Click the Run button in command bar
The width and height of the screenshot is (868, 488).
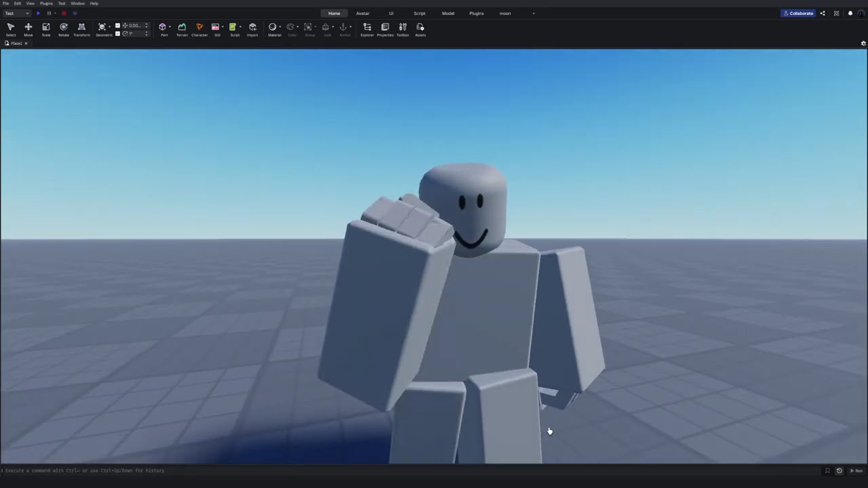click(x=856, y=470)
